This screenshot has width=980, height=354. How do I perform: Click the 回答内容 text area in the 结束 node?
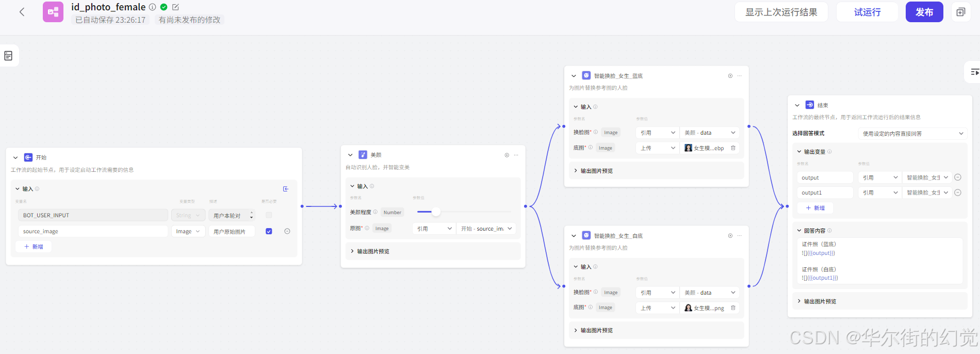click(x=880, y=261)
